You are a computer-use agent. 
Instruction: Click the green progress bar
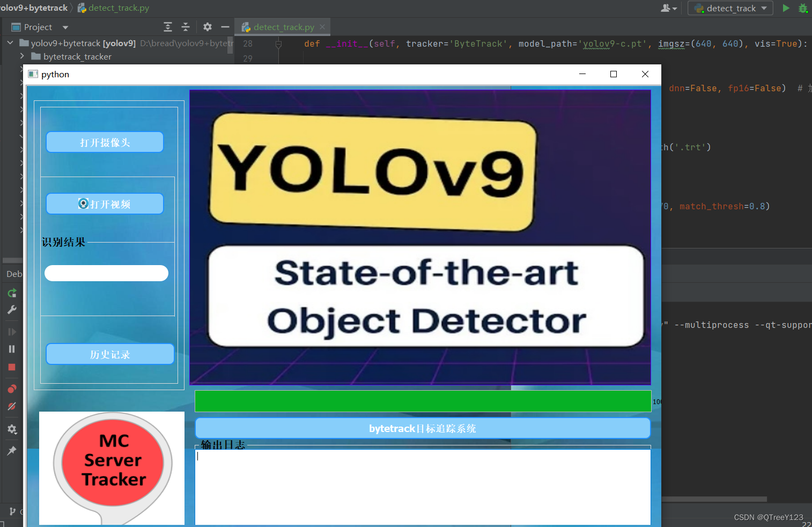[x=423, y=401]
